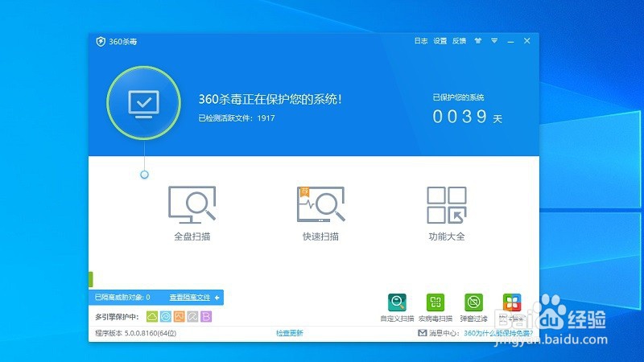This screenshot has width=644, height=362.
Task: Click 程序版本 5.0.0.8160(64位) text
Action: click(135, 333)
